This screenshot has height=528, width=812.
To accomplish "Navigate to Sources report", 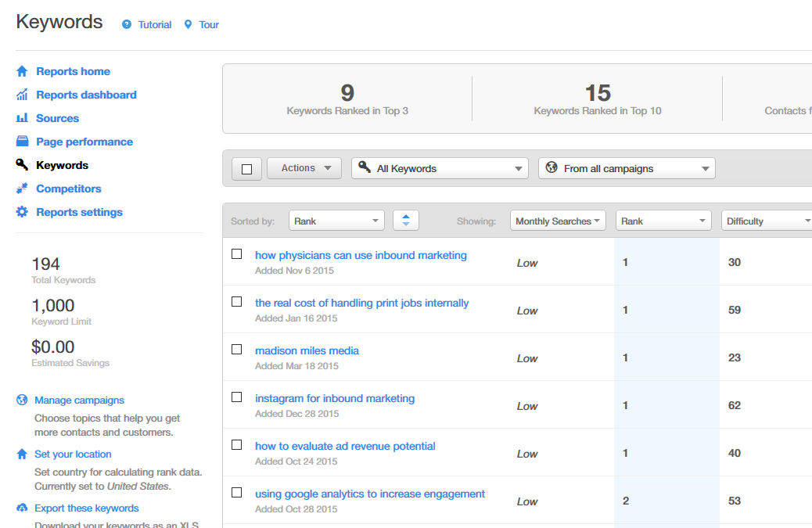I will (57, 118).
